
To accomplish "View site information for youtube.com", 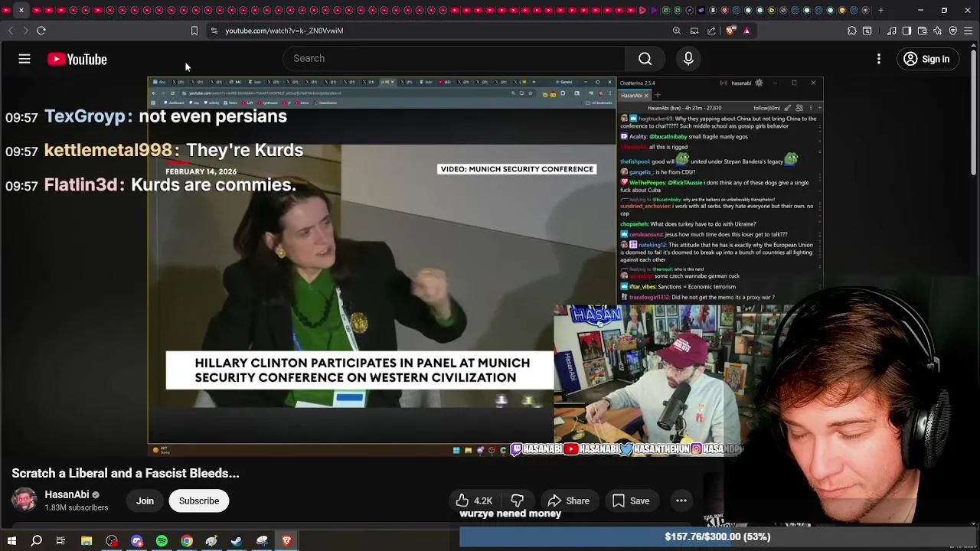I will (x=214, y=31).
